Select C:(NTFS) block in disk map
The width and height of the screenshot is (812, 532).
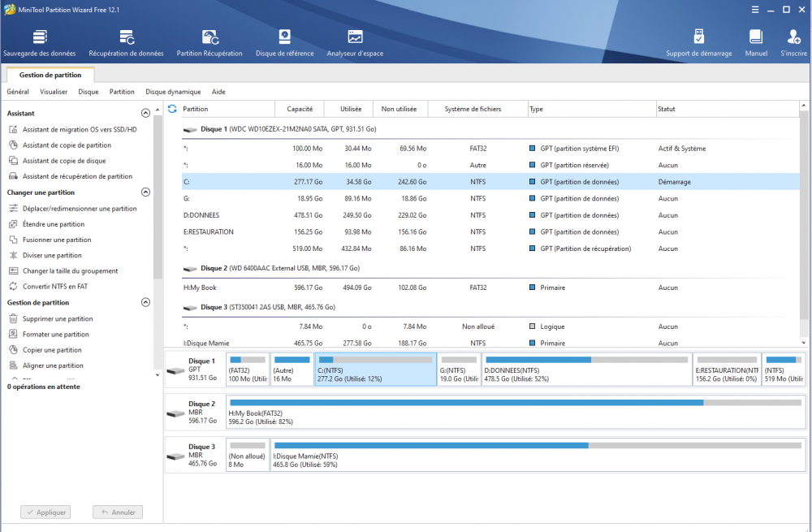tap(375, 370)
